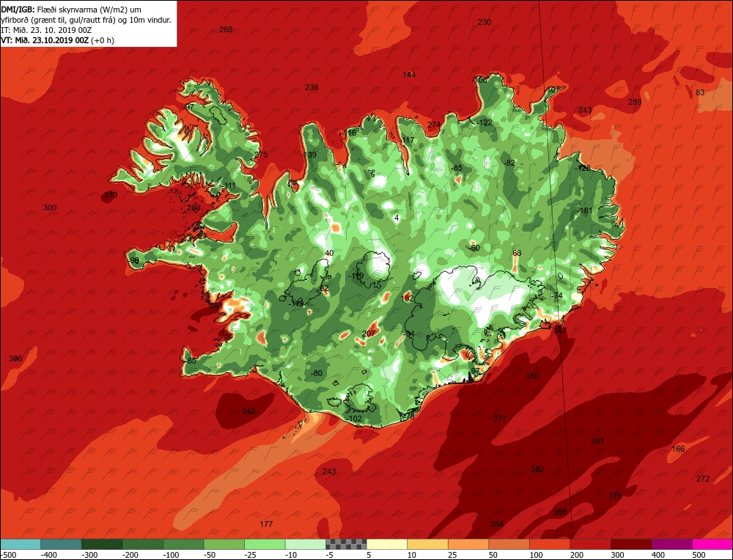Click the value 177 in the southern sea
The image size is (733, 560).
click(x=266, y=524)
